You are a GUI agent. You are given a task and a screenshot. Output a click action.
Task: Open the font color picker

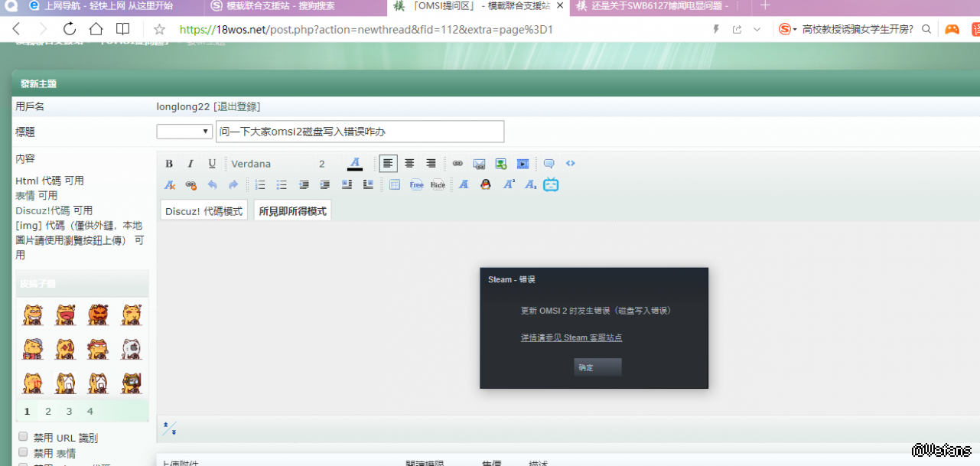pos(354,164)
